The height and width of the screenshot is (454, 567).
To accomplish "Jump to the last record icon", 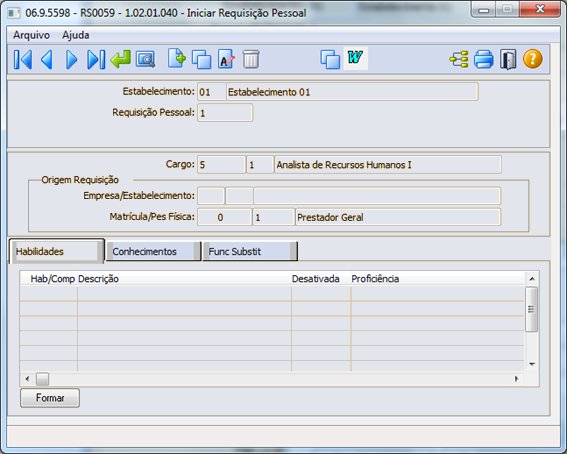I will 96,59.
